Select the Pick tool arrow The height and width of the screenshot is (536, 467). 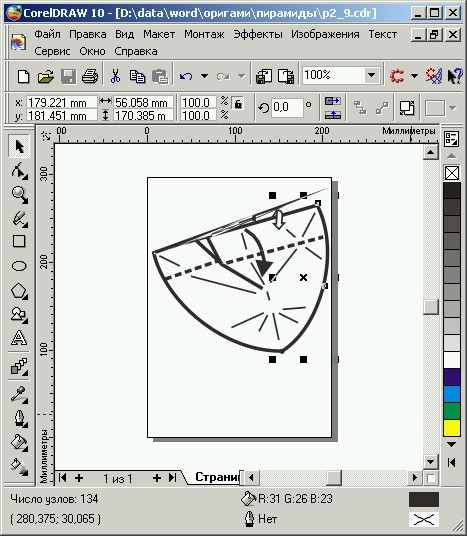19,146
